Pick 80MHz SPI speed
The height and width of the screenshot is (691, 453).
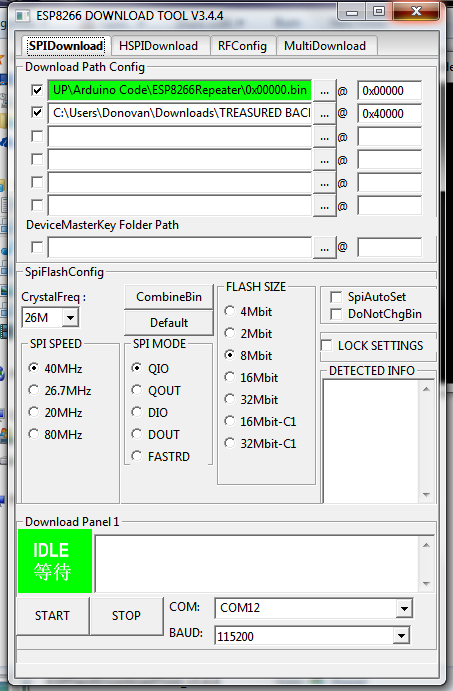pos(56,435)
